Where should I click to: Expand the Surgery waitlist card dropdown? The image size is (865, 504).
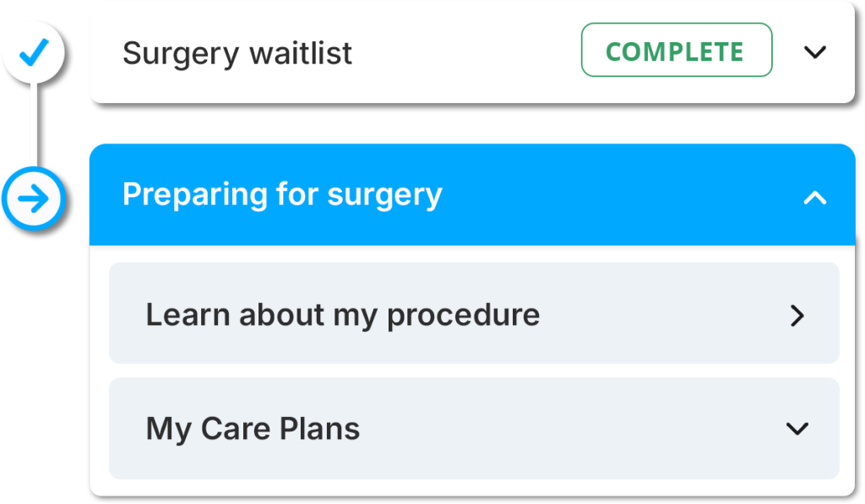815,51
